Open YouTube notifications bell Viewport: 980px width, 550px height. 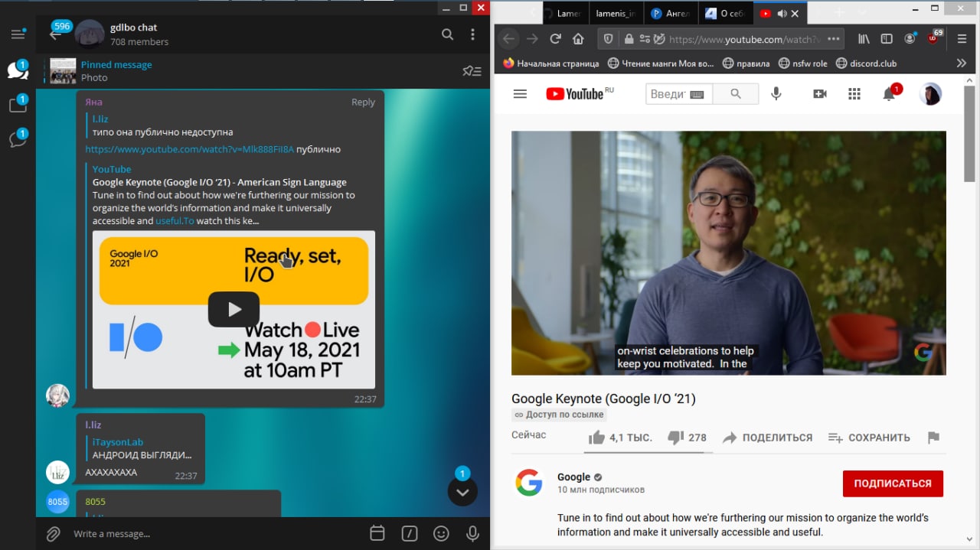point(889,94)
